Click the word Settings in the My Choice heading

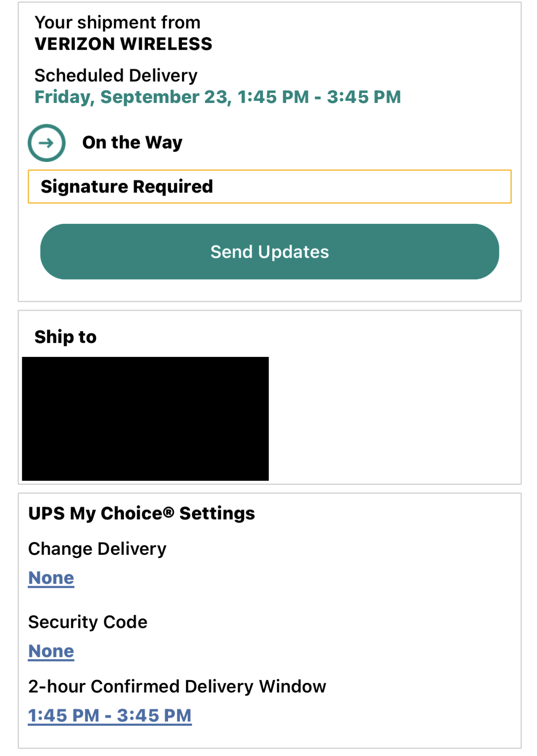(217, 513)
